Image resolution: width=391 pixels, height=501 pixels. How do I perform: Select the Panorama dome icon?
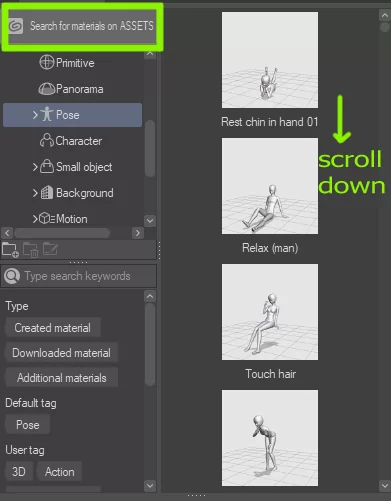tap(46, 89)
